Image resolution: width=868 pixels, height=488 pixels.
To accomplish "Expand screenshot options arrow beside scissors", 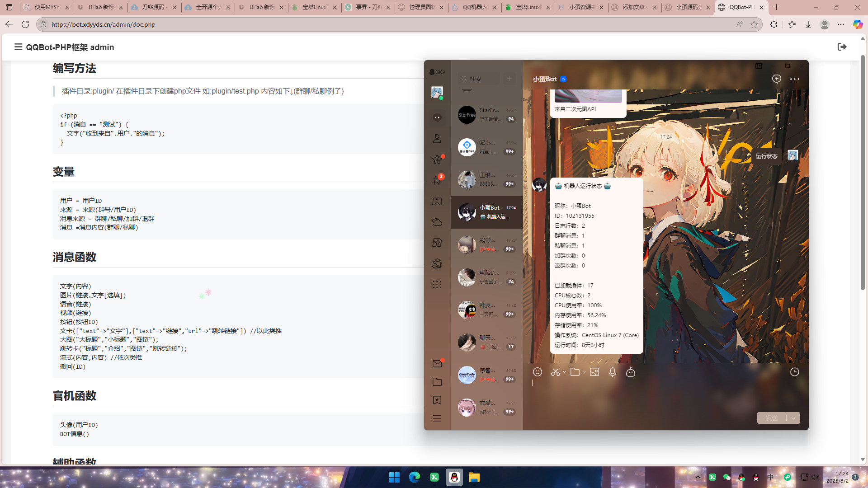I will pyautogui.click(x=565, y=372).
